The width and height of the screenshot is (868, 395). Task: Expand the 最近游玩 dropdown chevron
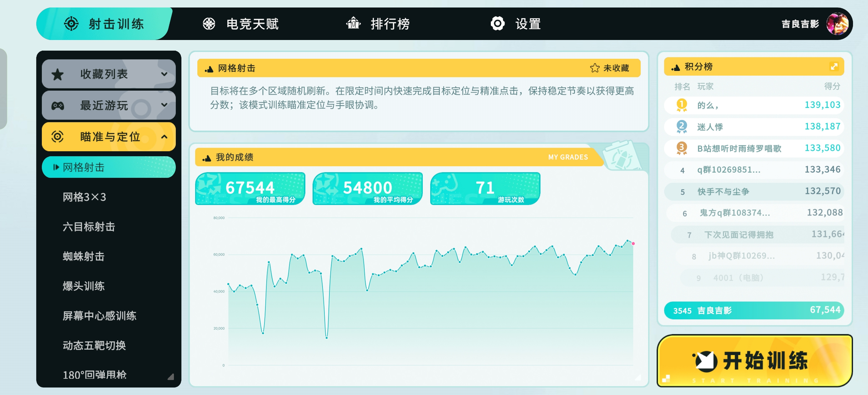(164, 105)
